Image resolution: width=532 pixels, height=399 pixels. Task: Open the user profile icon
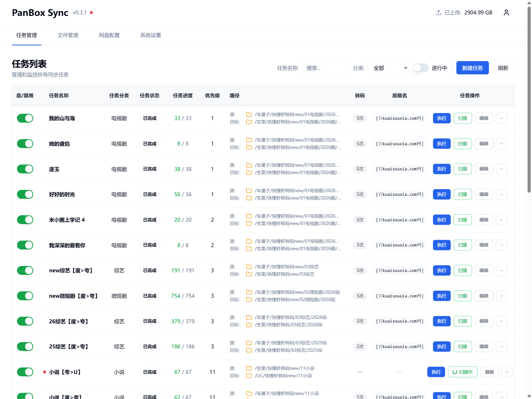pos(506,12)
